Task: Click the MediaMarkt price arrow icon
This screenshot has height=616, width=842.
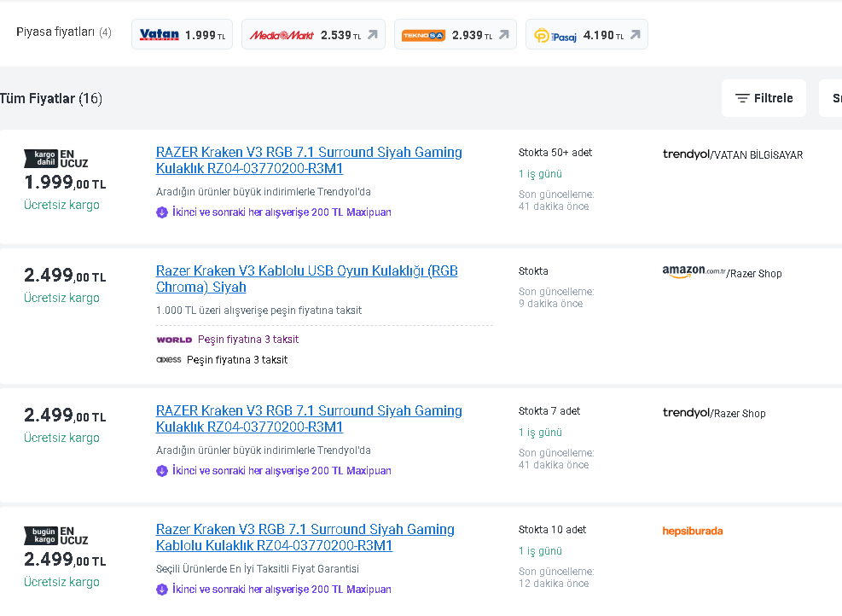Action: [x=373, y=35]
